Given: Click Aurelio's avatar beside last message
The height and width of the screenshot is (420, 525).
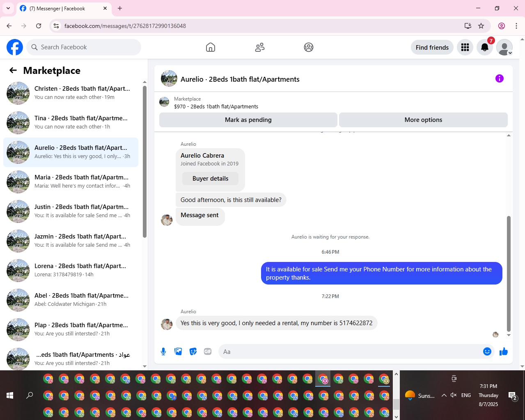Looking at the screenshot, I should click(167, 324).
